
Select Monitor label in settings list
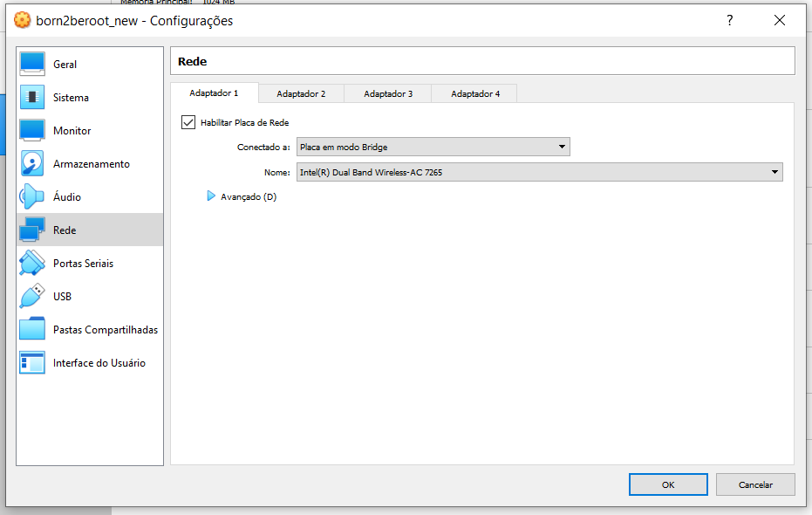[x=72, y=131]
